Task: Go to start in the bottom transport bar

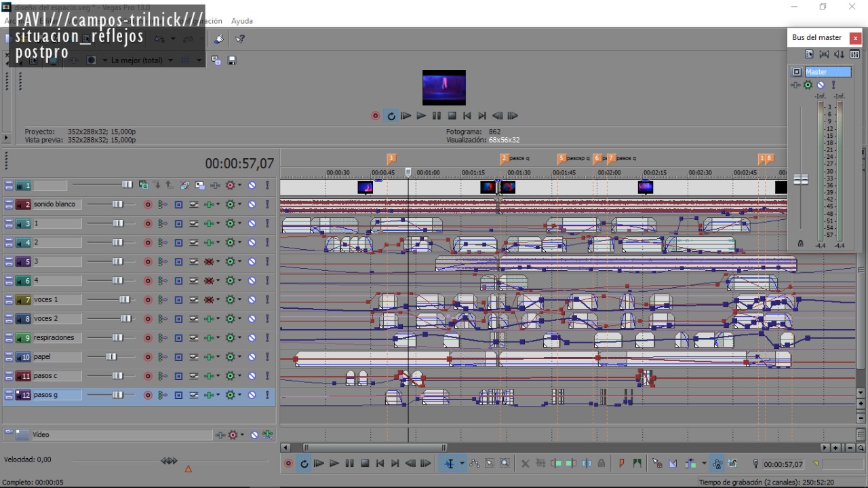Action: [380, 464]
